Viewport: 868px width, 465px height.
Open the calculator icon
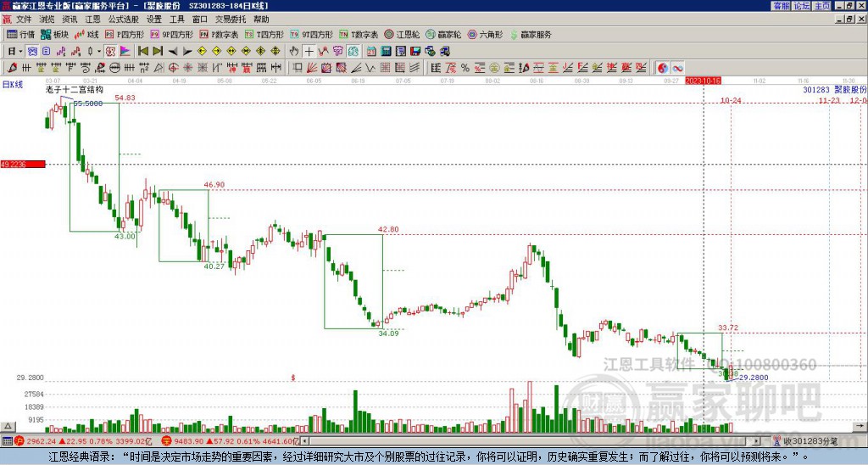(x=386, y=52)
